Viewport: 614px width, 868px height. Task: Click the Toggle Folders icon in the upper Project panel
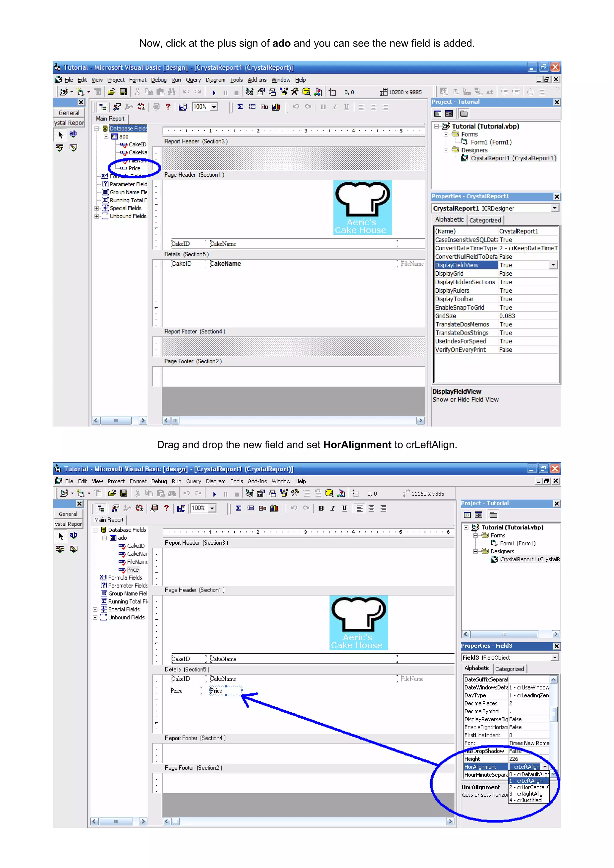click(x=464, y=114)
